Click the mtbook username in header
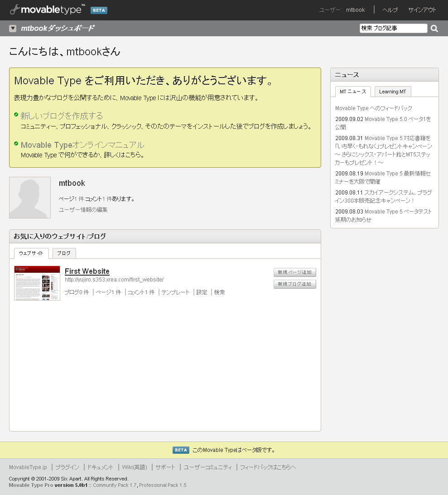The height and width of the screenshot is (495, 448). pos(355,10)
